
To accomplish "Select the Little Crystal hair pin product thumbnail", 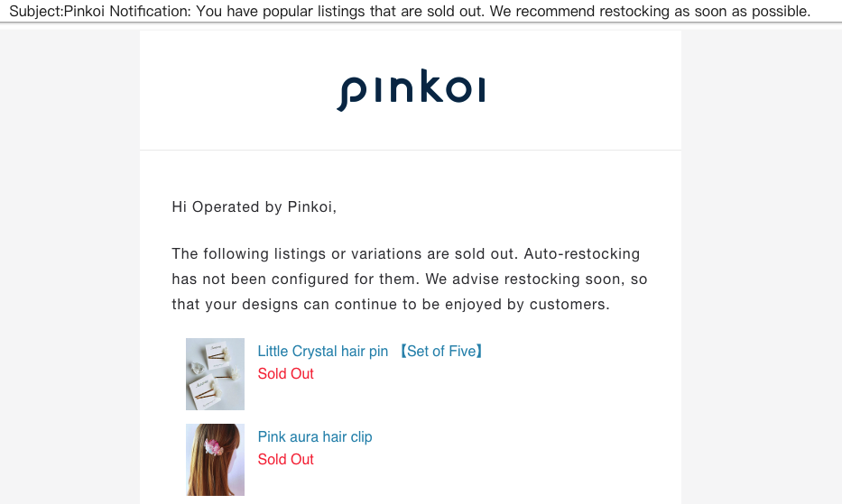I will pos(215,374).
